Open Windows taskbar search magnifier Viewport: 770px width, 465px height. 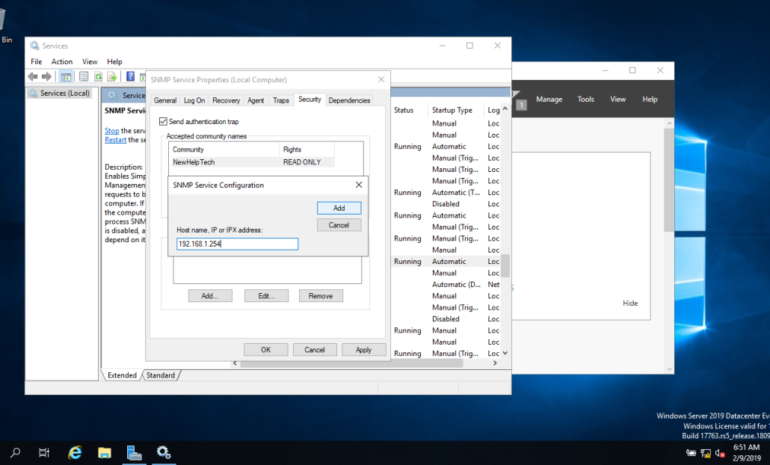pyautogui.click(x=15, y=453)
